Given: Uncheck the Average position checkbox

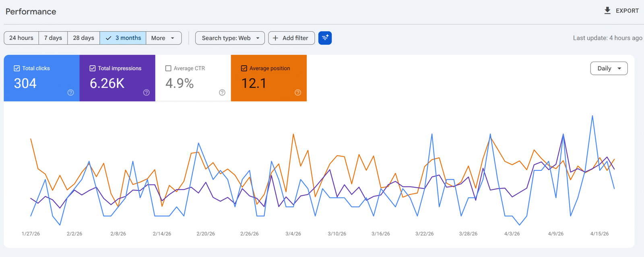Looking at the screenshot, I should click(244, 68).
